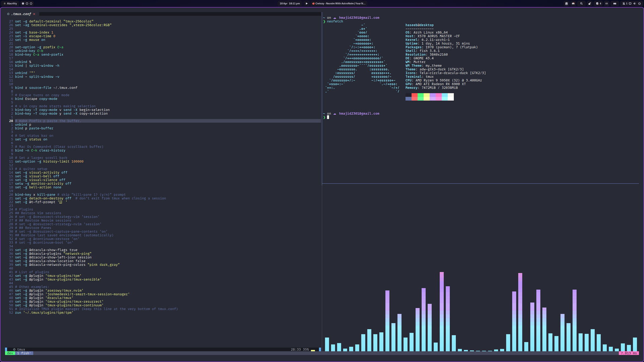The height and width of the screenshot is (362, 644).
Task: Click the source-file keybind line
Action: coord(46,87)
